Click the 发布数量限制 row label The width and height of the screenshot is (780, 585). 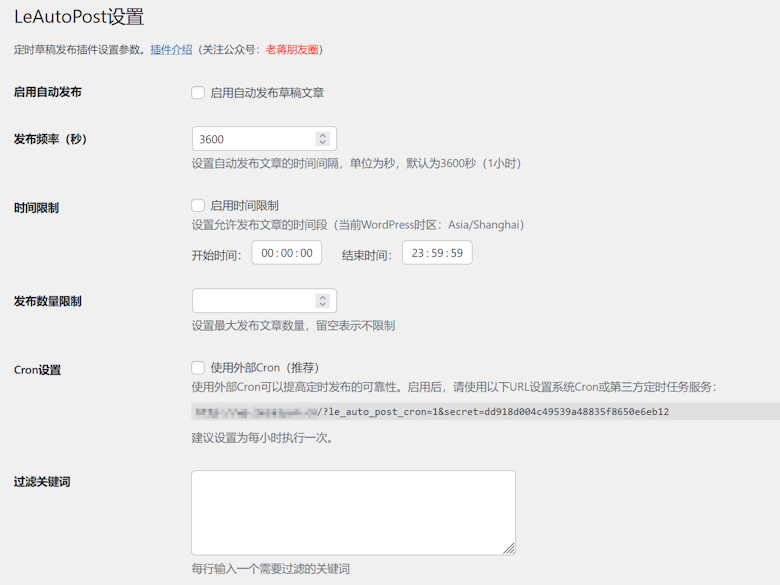pyautogui.click(x=48, y=301)
